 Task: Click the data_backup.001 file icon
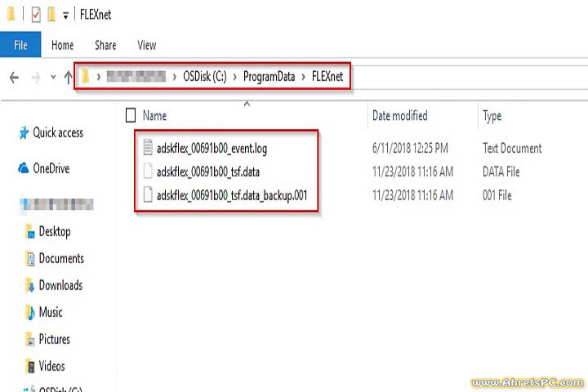[x=148, y=194]
